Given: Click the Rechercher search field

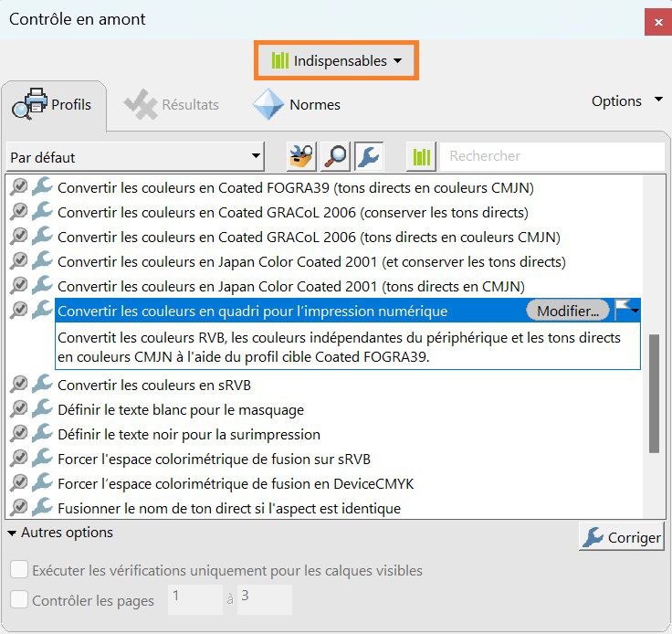Looking at the screenshot, I should (x=552, y=156).
